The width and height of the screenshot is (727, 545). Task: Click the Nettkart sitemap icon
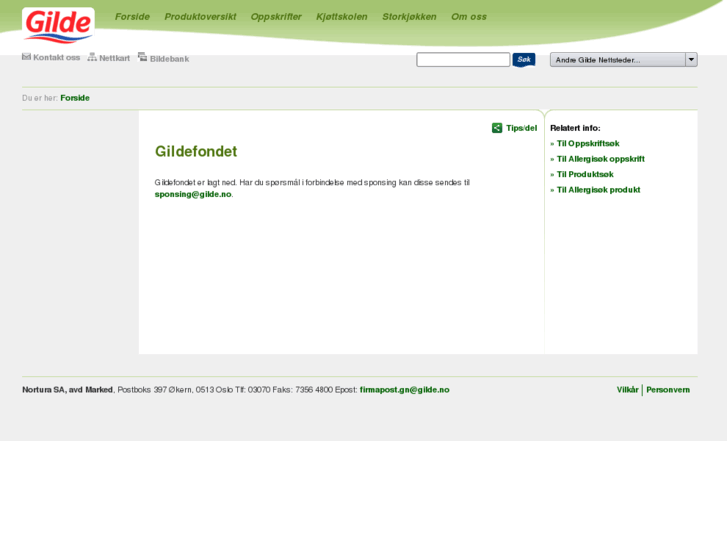92,57
